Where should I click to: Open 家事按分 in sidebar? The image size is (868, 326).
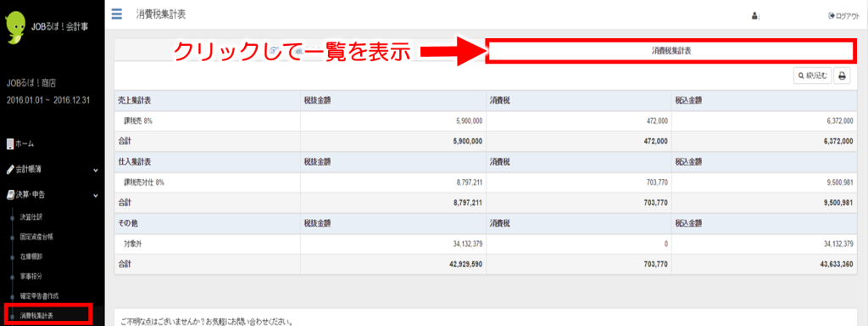coord(31,276)
